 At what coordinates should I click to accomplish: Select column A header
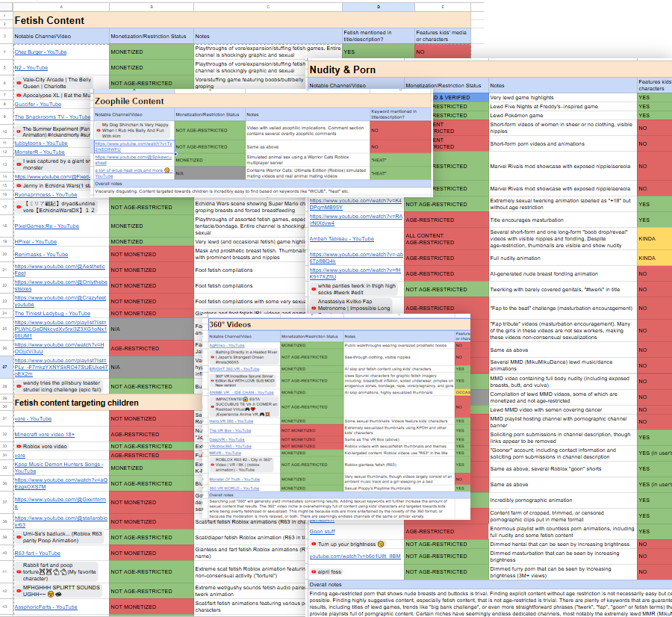(x=61, y=7)
